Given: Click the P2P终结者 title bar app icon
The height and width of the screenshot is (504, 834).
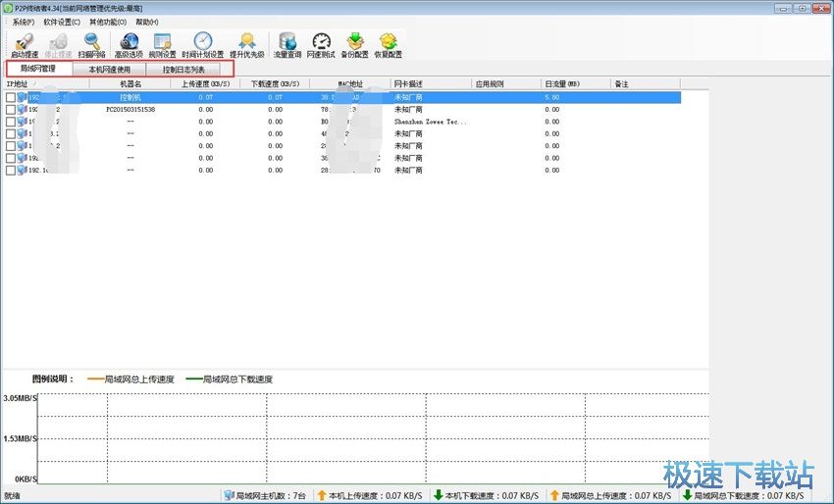Looking at the screenshot, I should (8, 9).
